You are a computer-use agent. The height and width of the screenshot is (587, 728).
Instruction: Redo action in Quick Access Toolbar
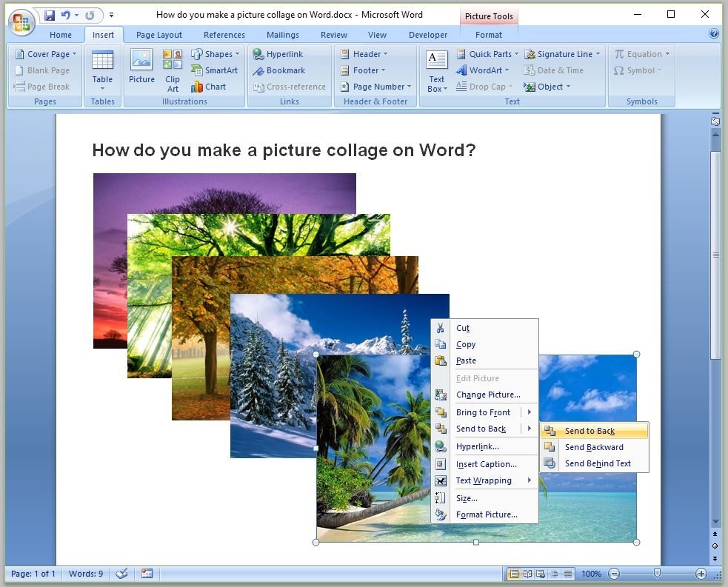point(90,16)
